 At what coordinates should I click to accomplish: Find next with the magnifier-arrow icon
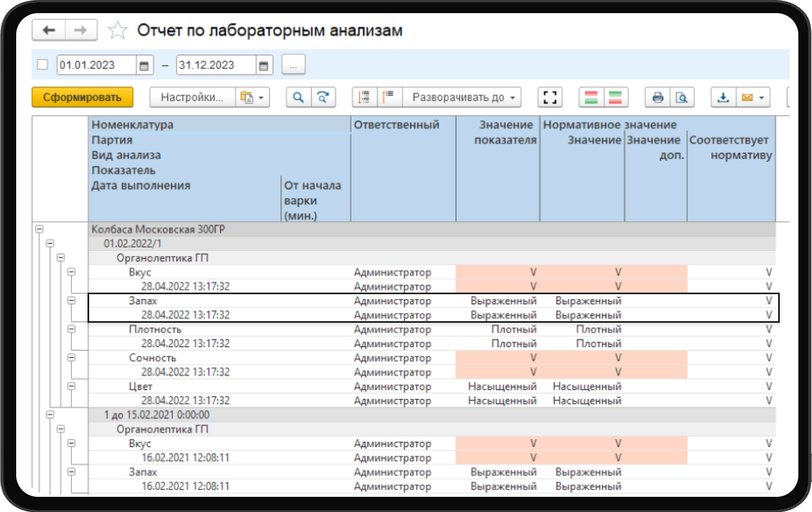[323, 97]
